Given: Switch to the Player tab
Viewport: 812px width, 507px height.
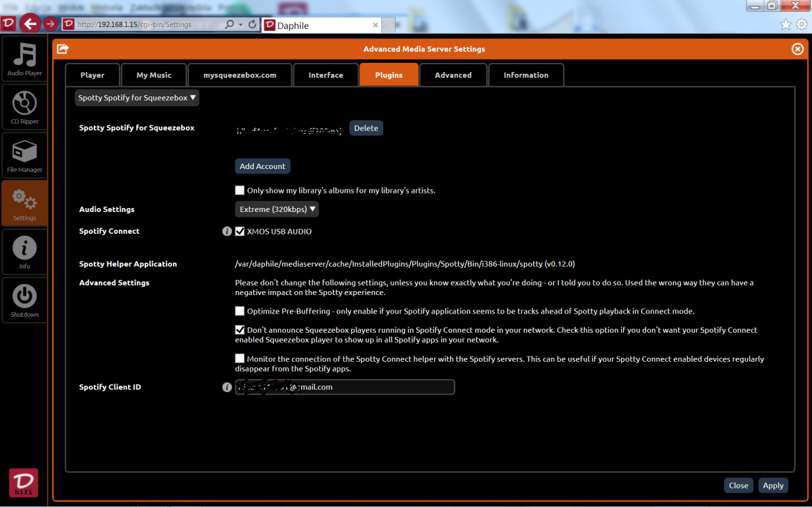Looking at the screenshot, I should (92, 75).
